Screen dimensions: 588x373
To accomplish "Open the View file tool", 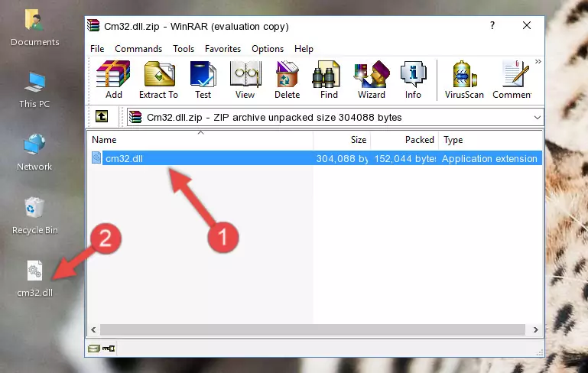I will [x=245, y=79].
